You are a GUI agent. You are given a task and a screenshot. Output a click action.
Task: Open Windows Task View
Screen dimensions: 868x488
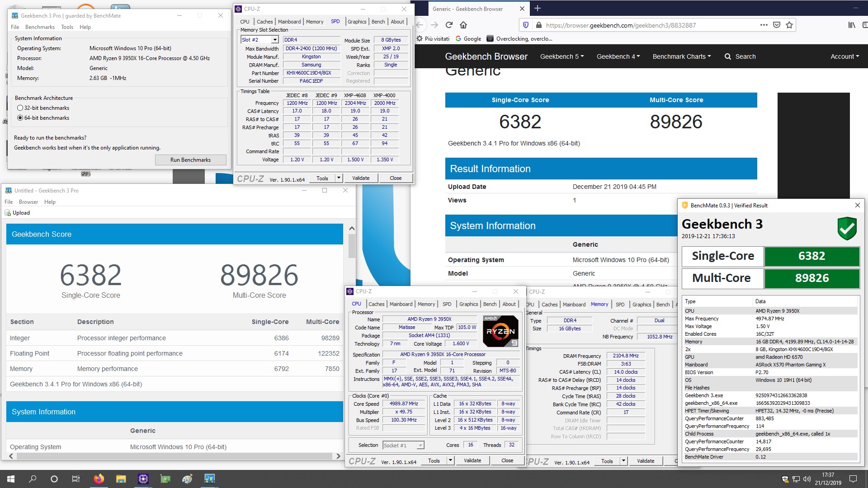76,479
